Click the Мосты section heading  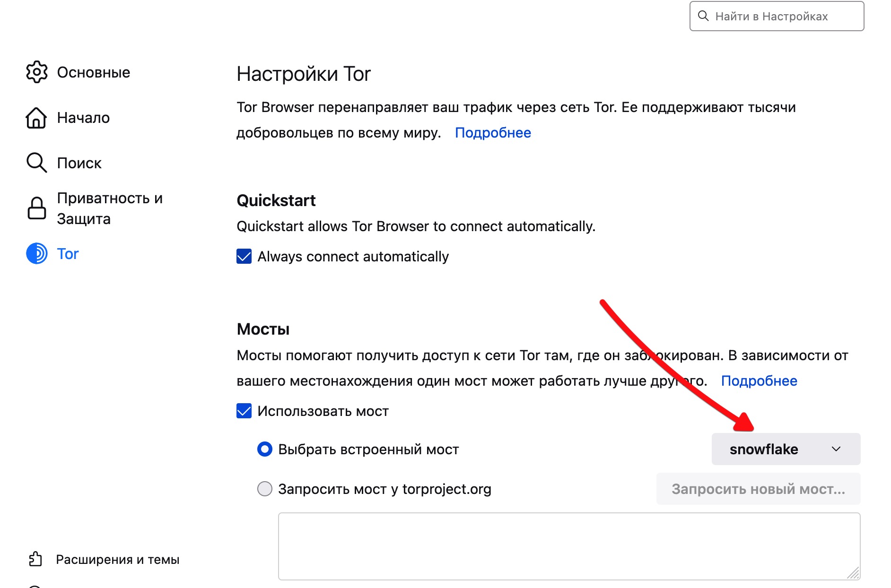[x=263, y=329]
